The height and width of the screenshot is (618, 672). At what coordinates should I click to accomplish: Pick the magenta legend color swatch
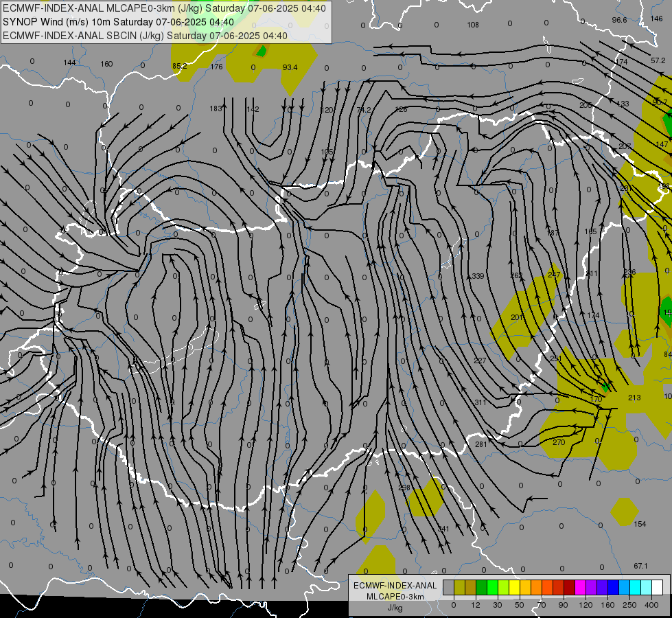coord(580,587)
